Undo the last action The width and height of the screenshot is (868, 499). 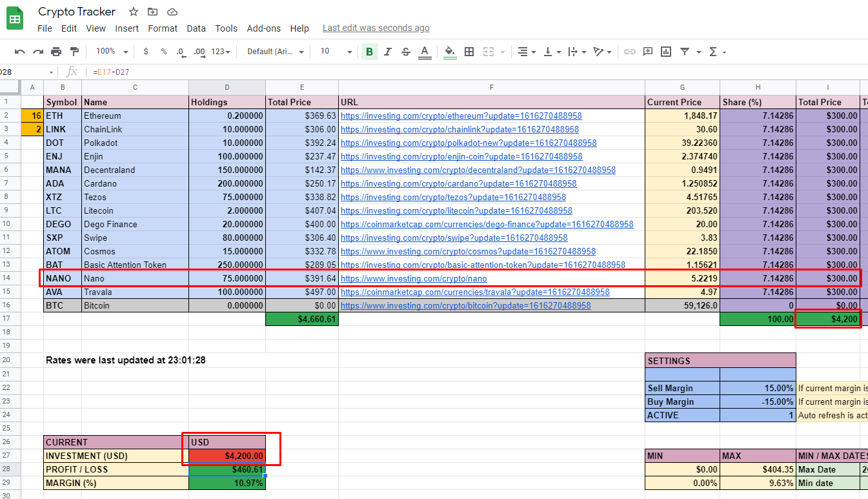[x=20, y=52]
